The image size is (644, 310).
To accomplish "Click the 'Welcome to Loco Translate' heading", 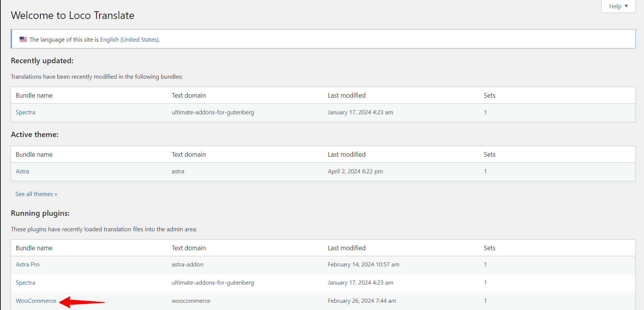I will click(73, 16).
